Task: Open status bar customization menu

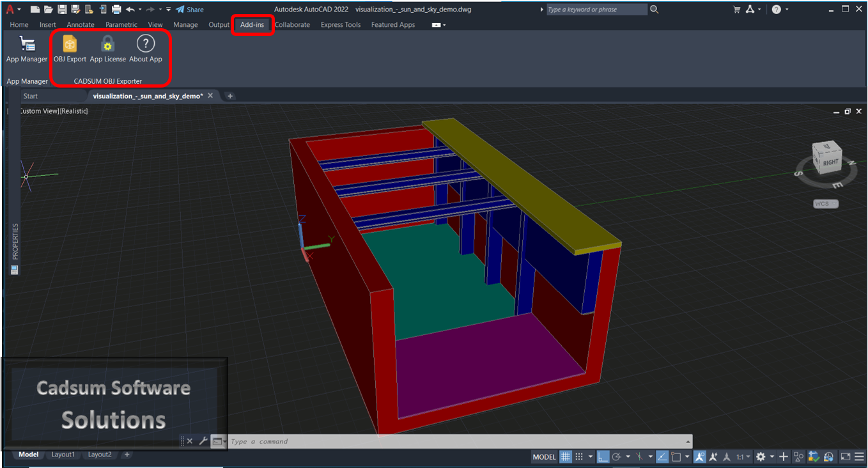Action: click(x=859, y=456)
